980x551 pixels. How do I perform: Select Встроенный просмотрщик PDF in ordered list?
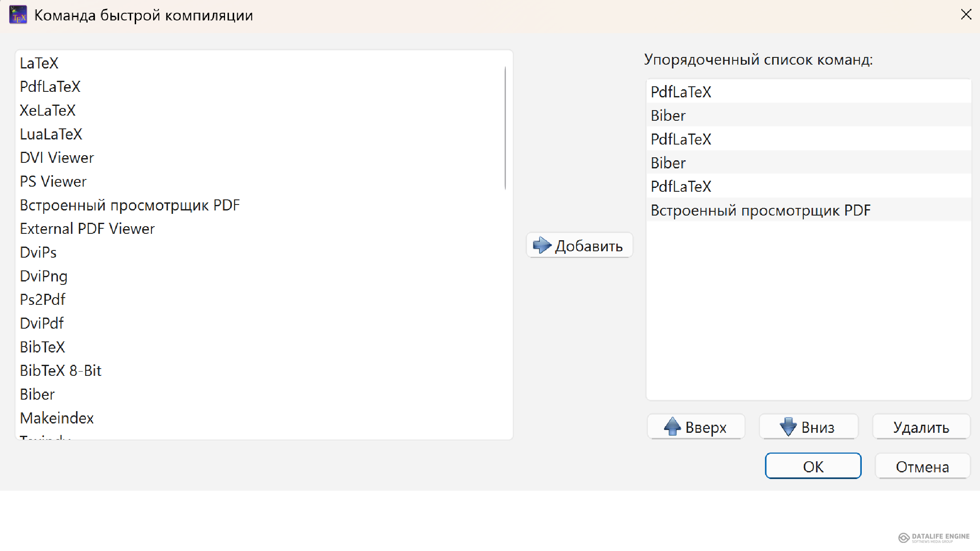pos(761,210)
